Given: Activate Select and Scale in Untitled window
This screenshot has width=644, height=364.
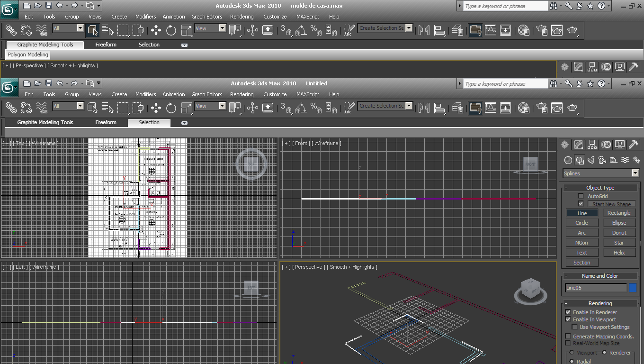Looking at the screenshot, I should (187, 108).
